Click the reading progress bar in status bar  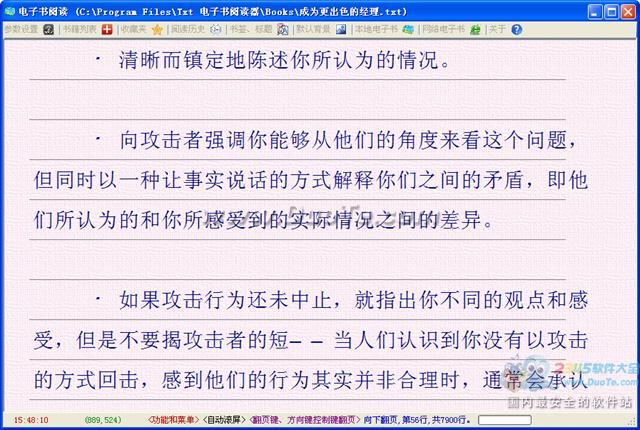click(x=503, y=420)
